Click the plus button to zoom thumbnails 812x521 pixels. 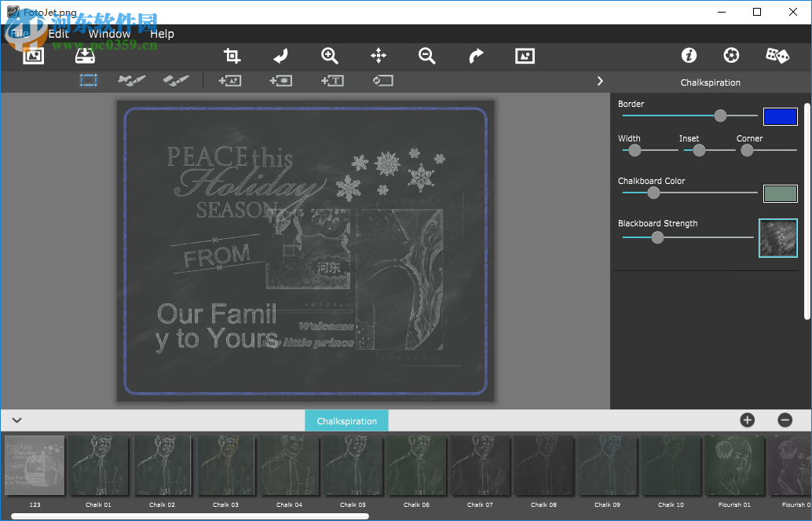[747, 420]
